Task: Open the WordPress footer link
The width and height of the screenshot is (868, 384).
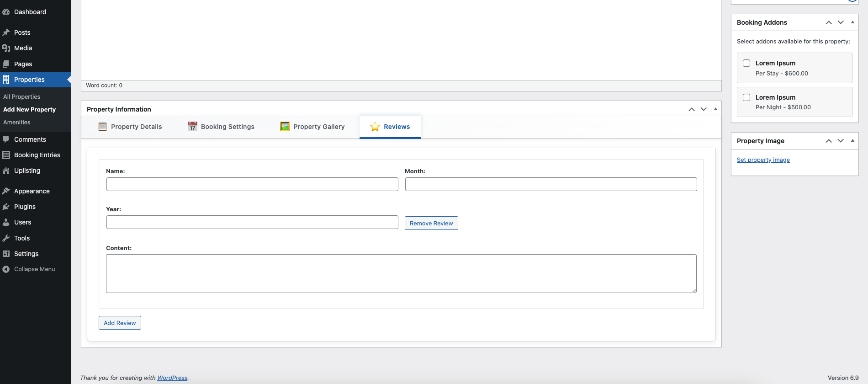Action: [172, 378]
